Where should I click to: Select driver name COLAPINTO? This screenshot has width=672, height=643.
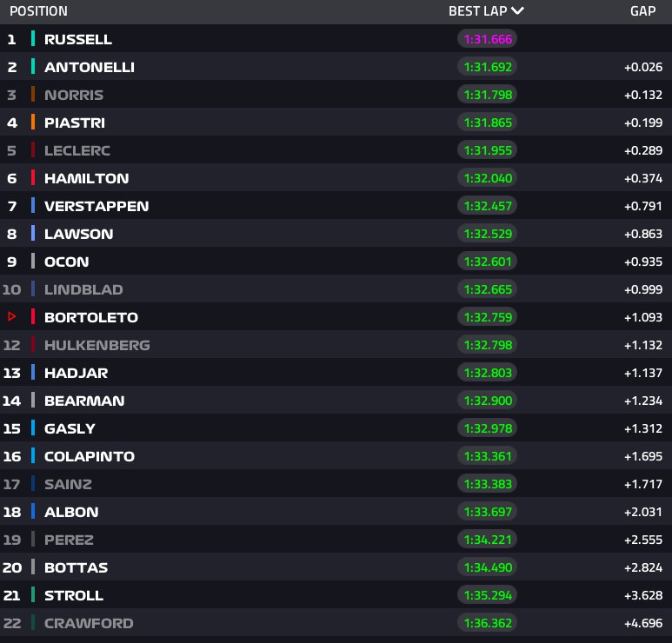(90, 456)
